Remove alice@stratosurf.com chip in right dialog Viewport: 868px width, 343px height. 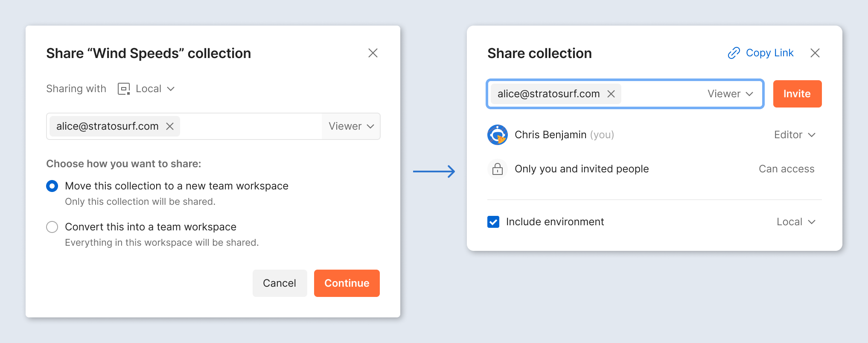pos(611,94)
